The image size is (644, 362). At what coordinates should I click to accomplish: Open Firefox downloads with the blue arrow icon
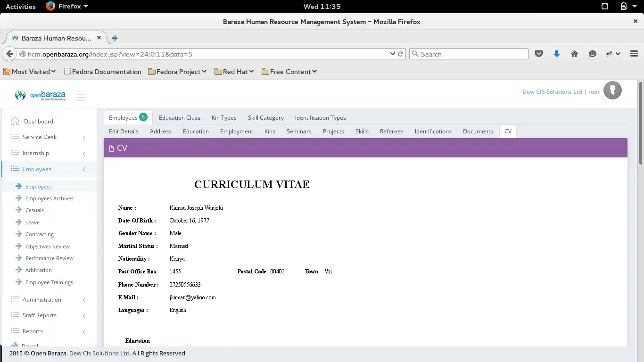pyautogui.click(x=557, y=54)
